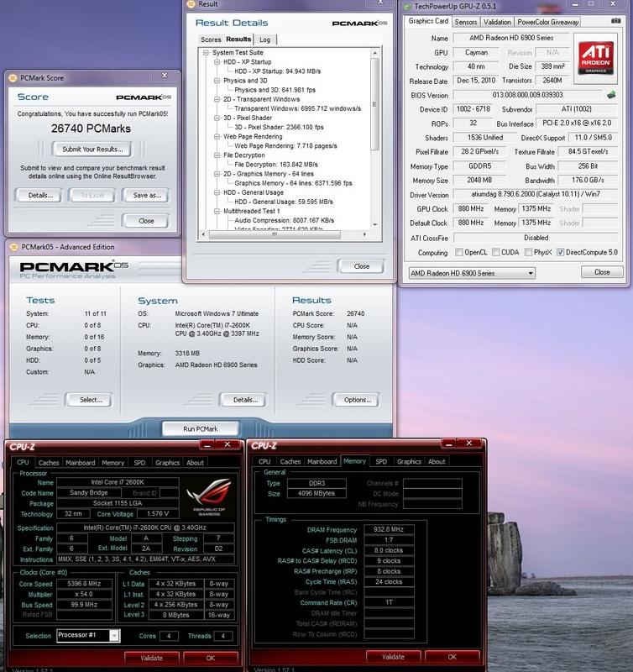Click the Result window title bar icon
Viewport: 633px width, 672px height.
click(191, 4)
